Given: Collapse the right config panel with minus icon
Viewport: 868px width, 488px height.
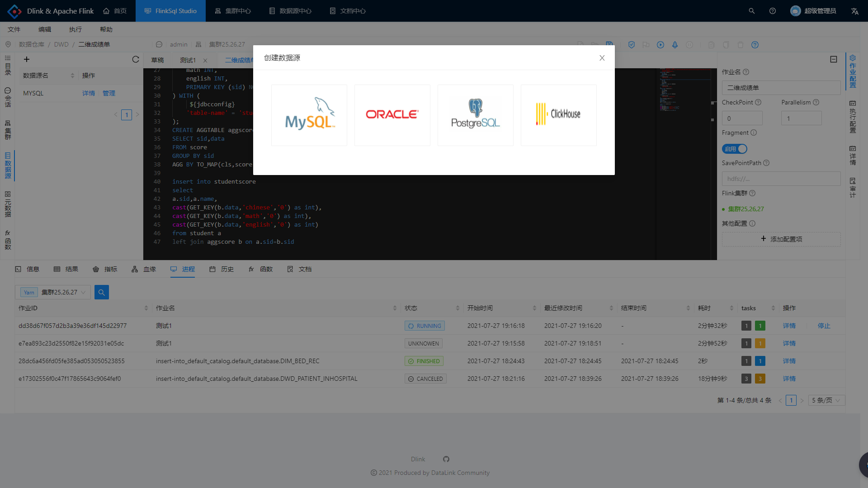Looking at the screenshot, I should (834, 59).
